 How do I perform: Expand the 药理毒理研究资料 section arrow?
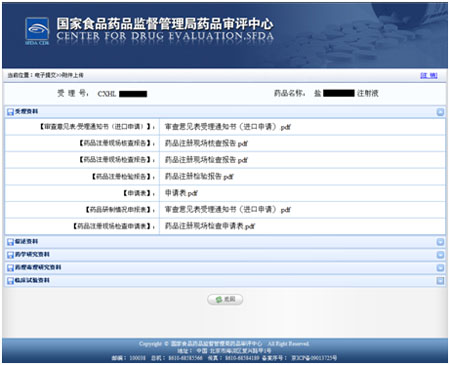click(440, 268)
